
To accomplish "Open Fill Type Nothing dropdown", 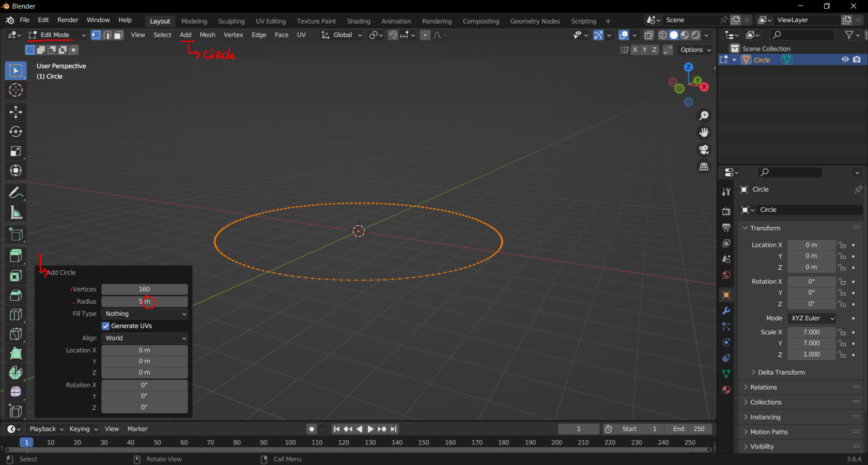I will click(x=145, y=314).
